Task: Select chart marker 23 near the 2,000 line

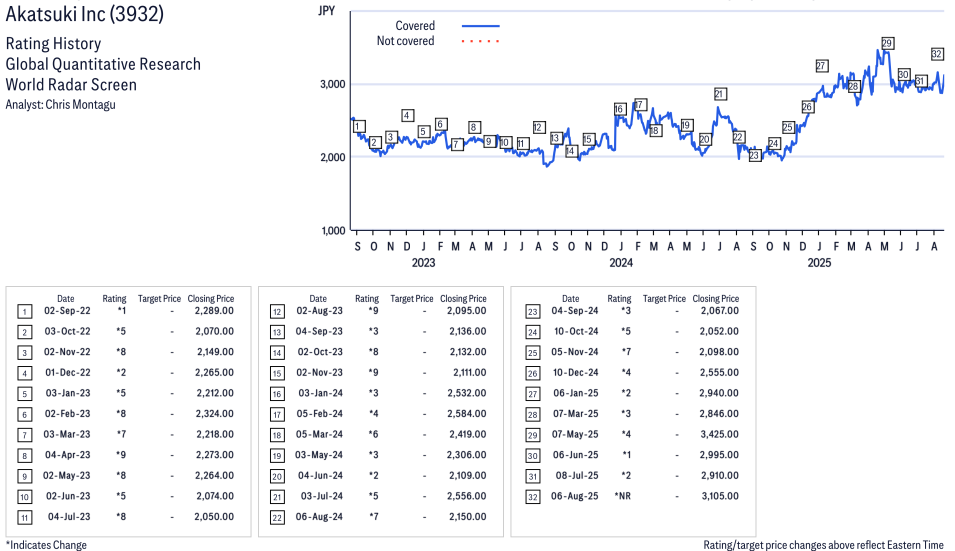Action: pyautogui.click(x=755, y=155)
